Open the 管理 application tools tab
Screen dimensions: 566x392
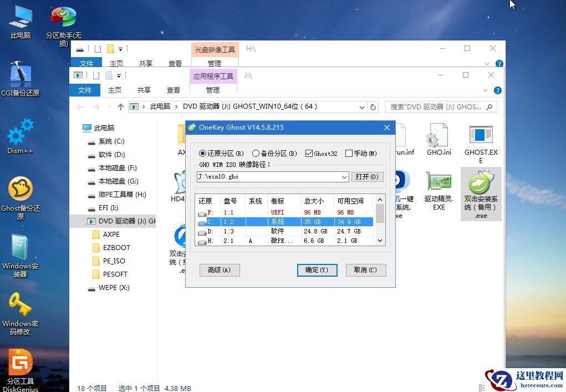(x=212, y=89)
